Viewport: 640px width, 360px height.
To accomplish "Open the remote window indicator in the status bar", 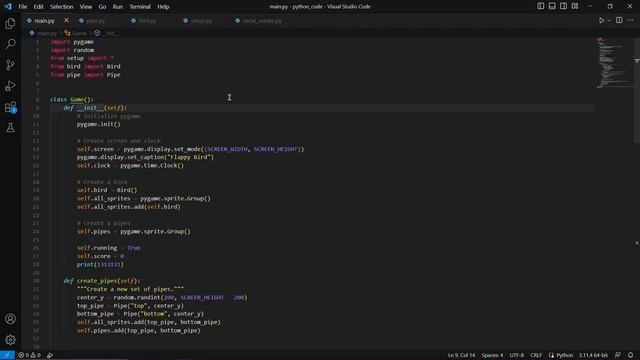I will coord(7,355).
